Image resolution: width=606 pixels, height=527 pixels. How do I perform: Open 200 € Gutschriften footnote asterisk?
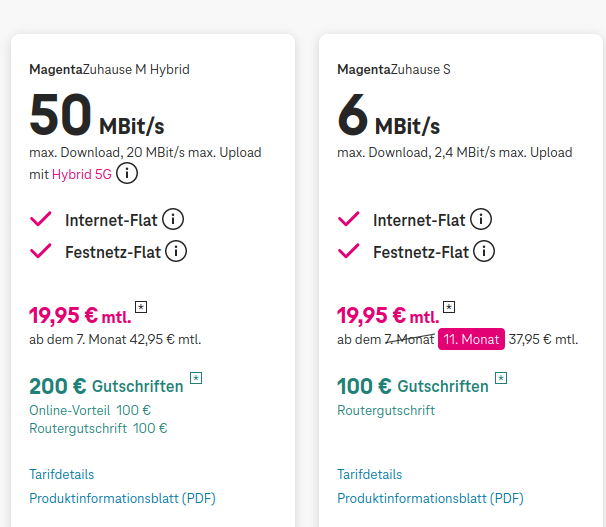coord(196,378)
